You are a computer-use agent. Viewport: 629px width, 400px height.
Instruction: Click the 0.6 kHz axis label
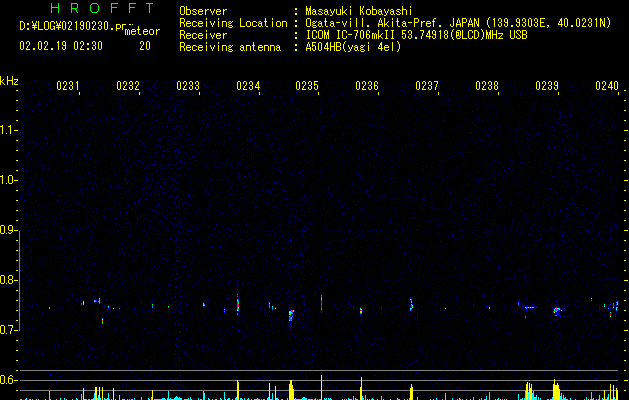(8, 380)
